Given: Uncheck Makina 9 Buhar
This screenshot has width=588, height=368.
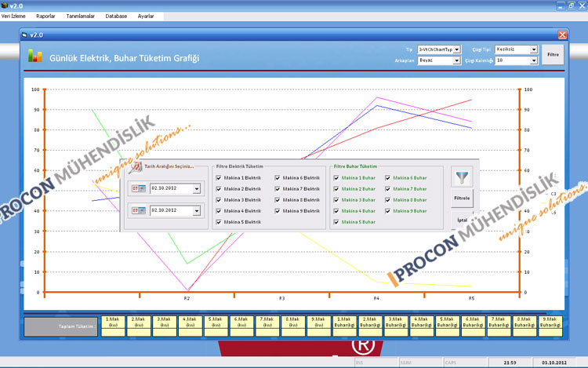Looking at the screenshot, I should coord(388,211).
